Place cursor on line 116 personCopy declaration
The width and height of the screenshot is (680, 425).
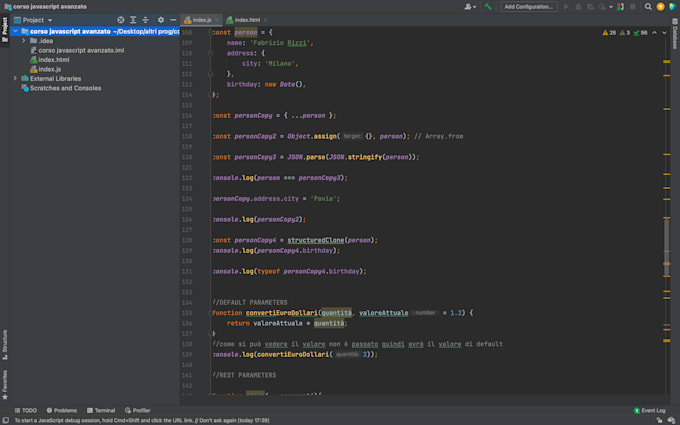[274, 116]
